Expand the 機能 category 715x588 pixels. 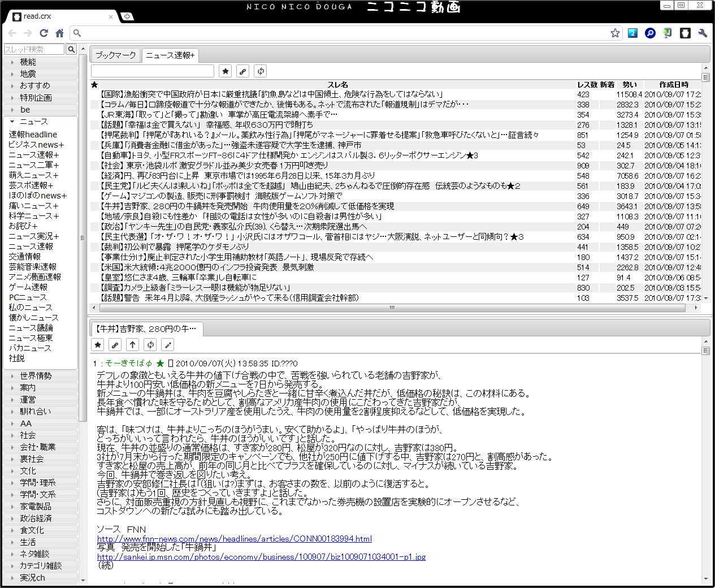(x=40, y=62)
